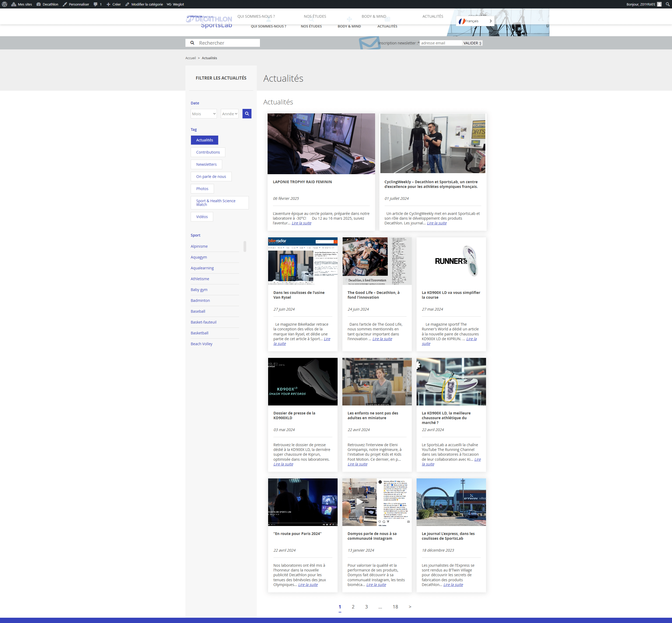
Task: Click Lire la suite for Le journal L'express
Action: click(x=453, y=585)
